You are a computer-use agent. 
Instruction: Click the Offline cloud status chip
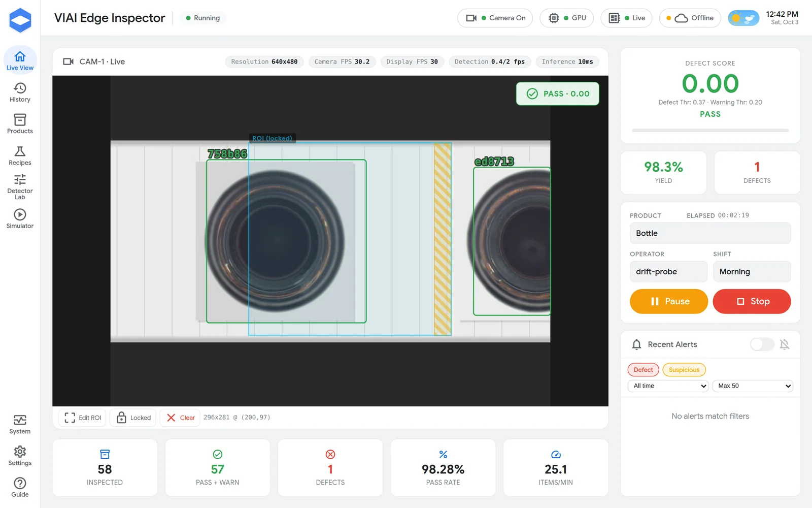pyautogui.click(x=690, y=18)
